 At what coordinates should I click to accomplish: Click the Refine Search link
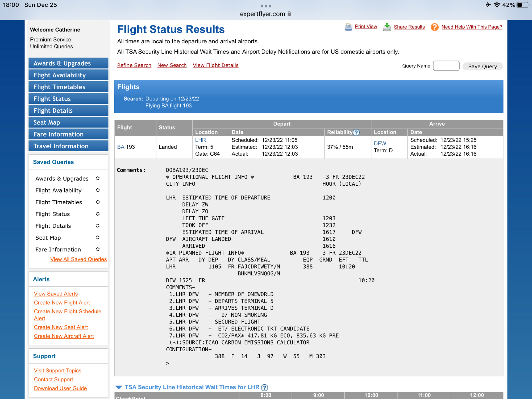(134, 65)
